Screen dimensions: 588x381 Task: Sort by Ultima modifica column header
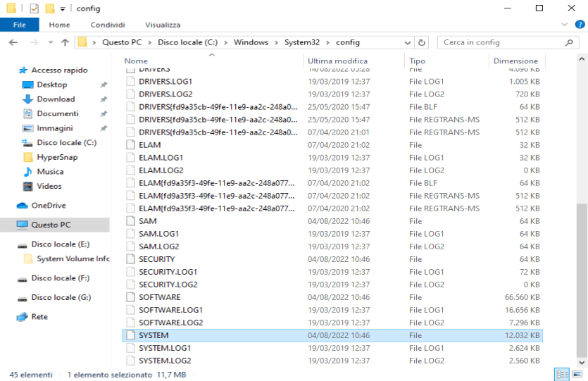tap(337, 61)
